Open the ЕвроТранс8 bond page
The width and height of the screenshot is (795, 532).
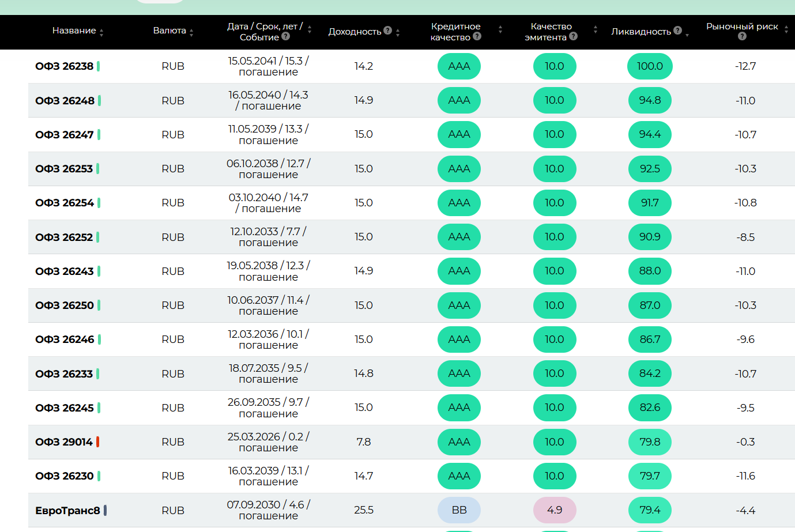pos(67,511)
